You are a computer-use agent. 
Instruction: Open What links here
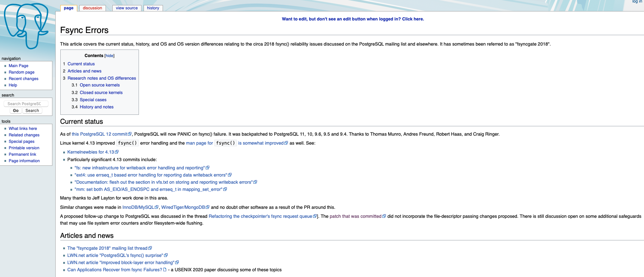tap(23, 128)
